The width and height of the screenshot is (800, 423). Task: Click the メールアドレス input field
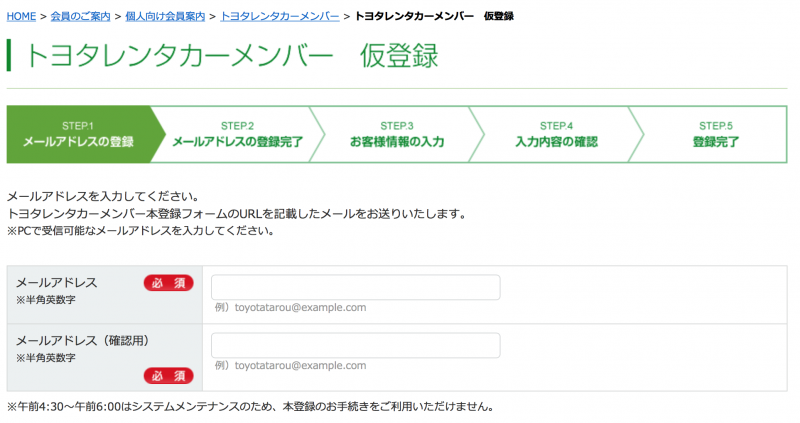pos(356,287)
